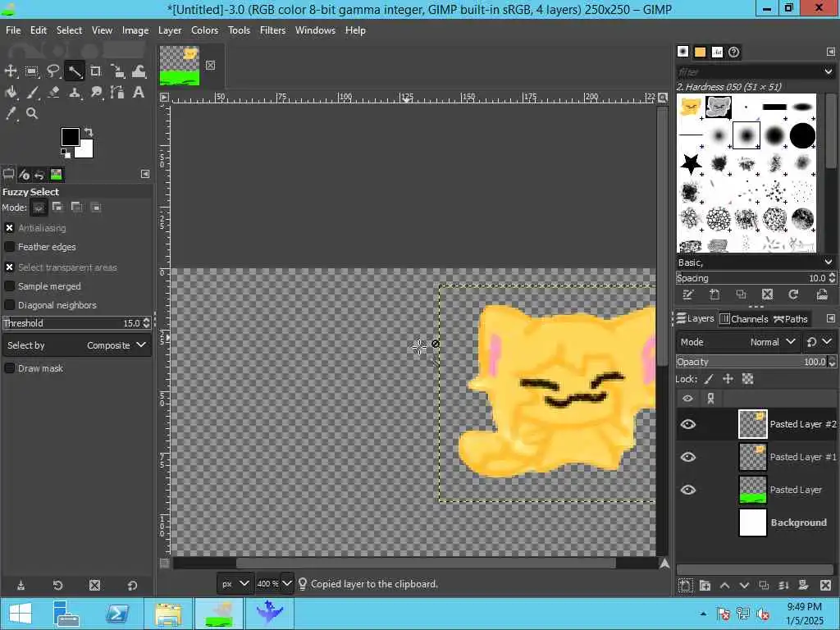840x630 pixels.
Task: Enable Sample merged
Action: point(10,286)
